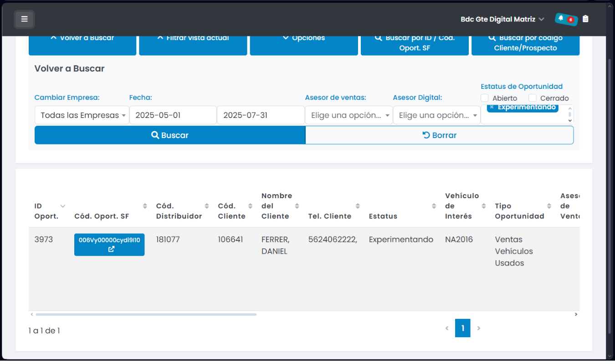Sort by ID Oport. column arrow
Image resolution: width=615 pixels, height=364 pixels.
coord(63,206)
